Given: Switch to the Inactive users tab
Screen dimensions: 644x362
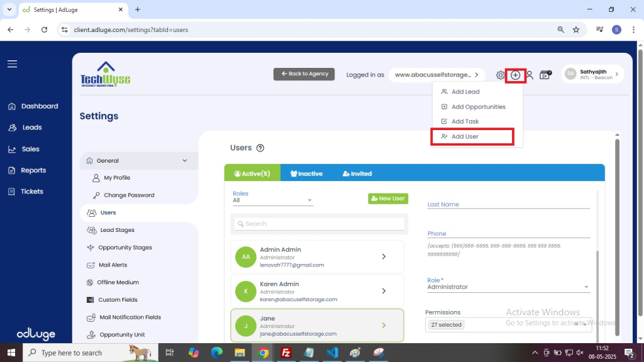Looking at the screenshot, I should 306,173.
